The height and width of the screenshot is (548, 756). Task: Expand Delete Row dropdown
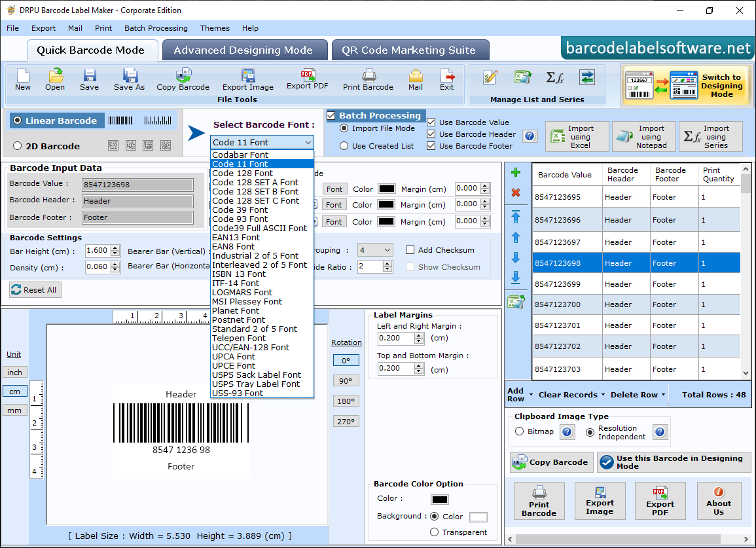(663, 395)
